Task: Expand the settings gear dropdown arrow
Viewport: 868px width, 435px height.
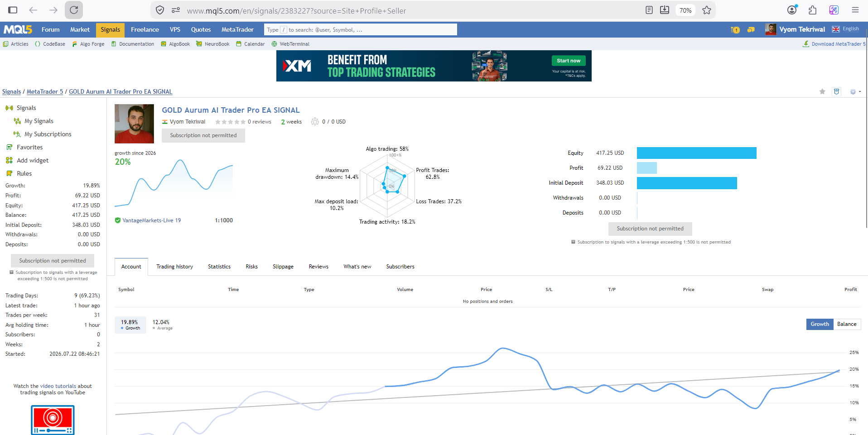Action: click(x=860, y=91)
